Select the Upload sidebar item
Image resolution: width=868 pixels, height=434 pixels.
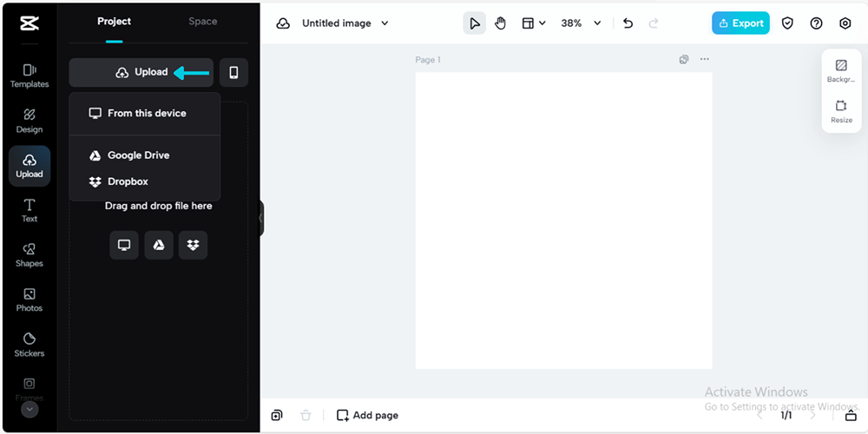click(x=30, y=166)
